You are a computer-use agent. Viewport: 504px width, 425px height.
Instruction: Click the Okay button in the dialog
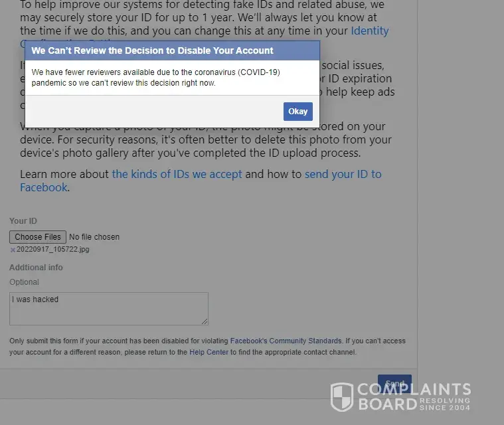coord(297,112)
